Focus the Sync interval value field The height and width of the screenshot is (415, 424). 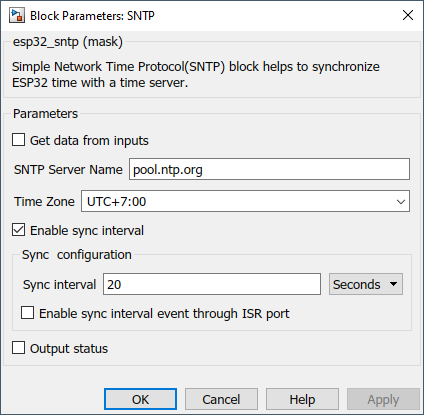[x=212, y=284]
